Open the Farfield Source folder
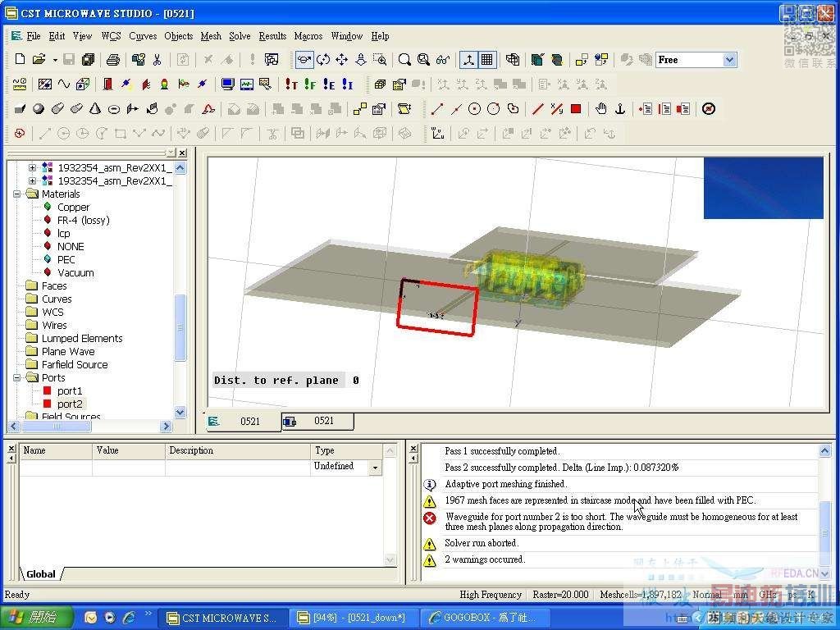The width and height of the screenshot is (840, 630). coord(75,365)
